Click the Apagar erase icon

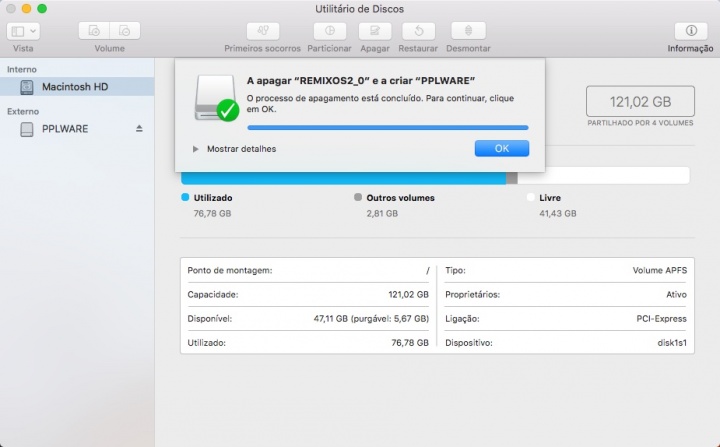[375, 31]
